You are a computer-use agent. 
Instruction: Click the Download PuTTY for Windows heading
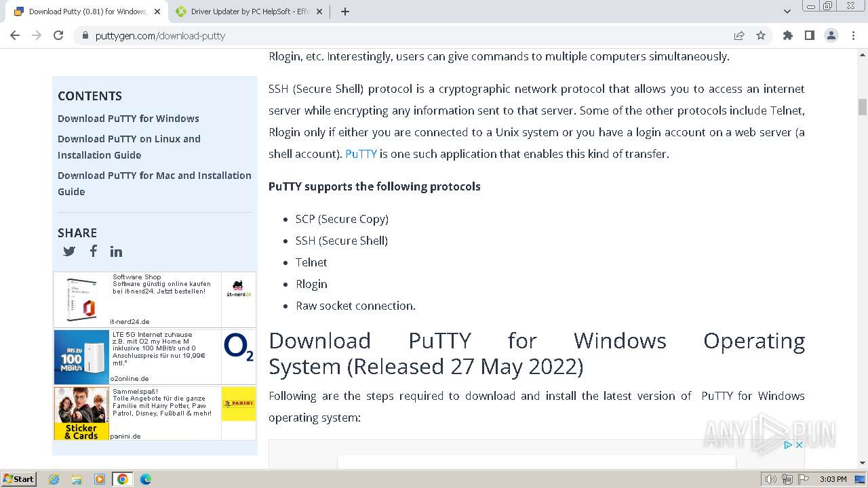pos(536,353)
